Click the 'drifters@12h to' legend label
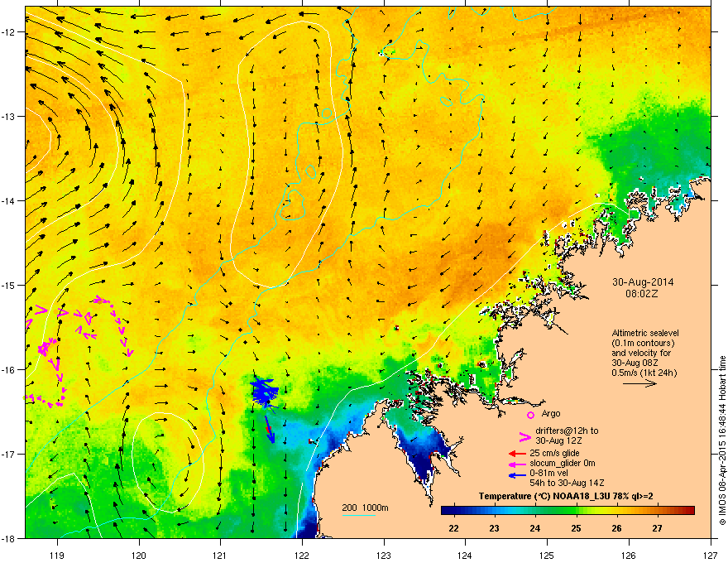Viewport: 728px width, 563px height. (x=567, y=431)
